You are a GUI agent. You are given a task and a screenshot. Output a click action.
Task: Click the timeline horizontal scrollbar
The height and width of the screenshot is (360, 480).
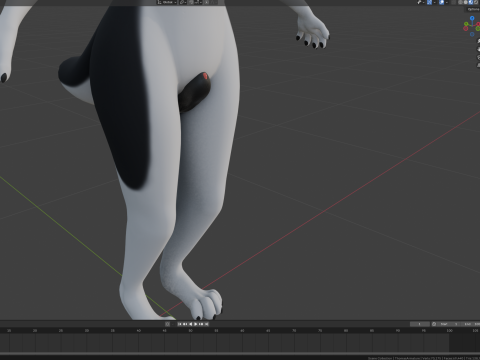coord(240,353)
